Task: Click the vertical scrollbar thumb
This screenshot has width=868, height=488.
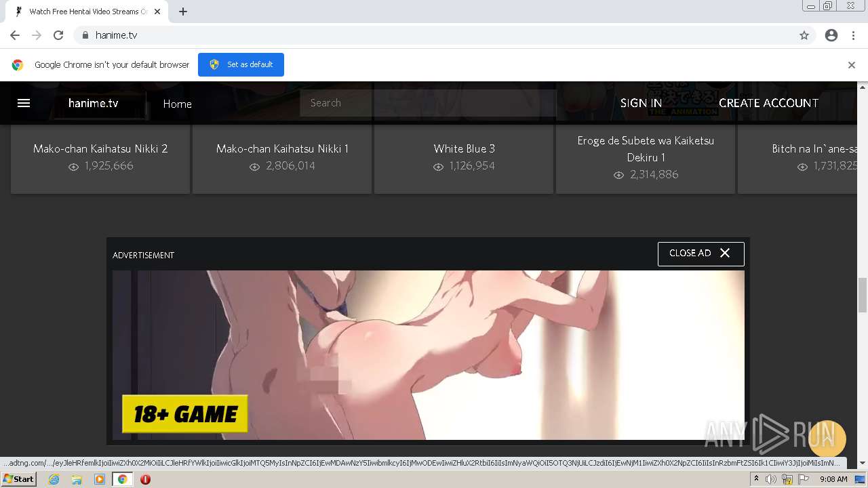Action: coord(863,295)
